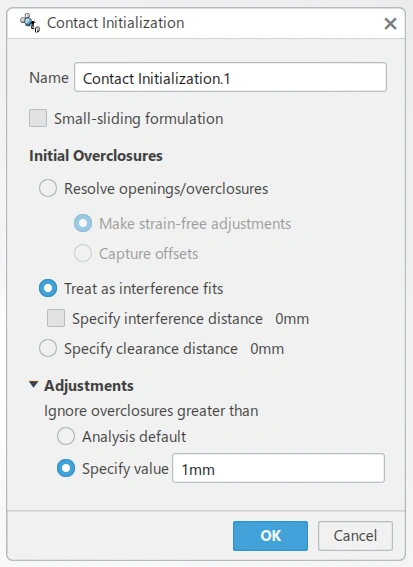Select Specify value radio button

[x=66, y=468]
